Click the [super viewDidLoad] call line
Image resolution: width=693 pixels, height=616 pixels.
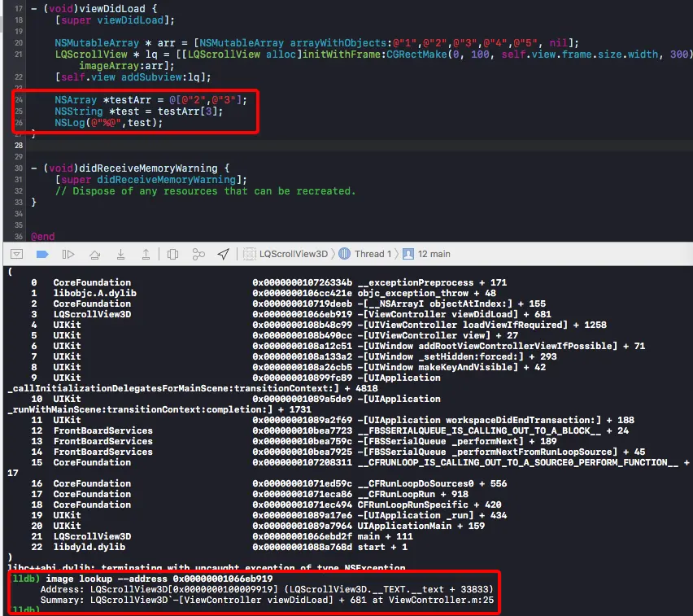(115, 20)
